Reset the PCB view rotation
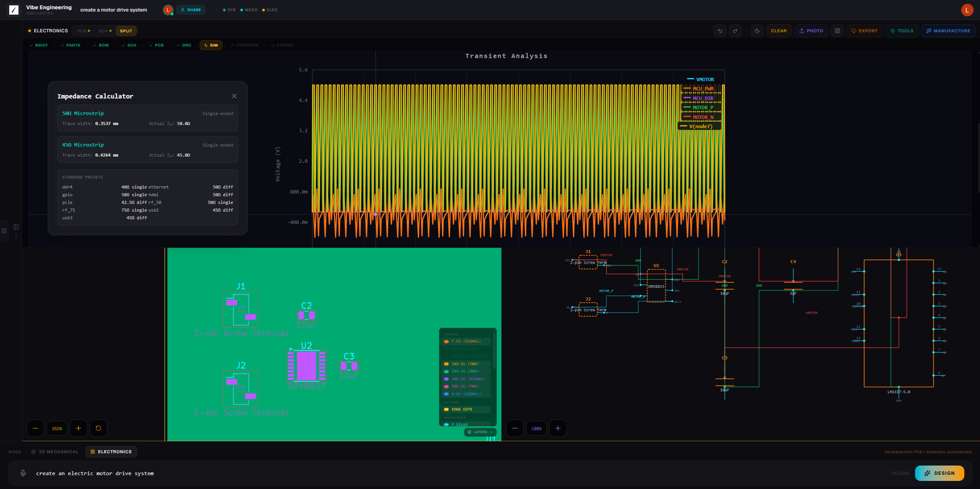The image size is (980, 489). [99, 428]
